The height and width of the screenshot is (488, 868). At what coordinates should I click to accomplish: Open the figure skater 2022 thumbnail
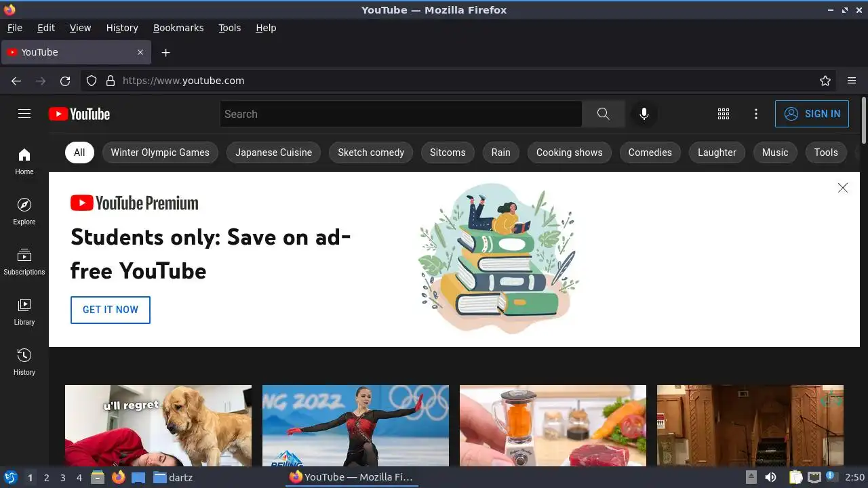pos(355,426)
